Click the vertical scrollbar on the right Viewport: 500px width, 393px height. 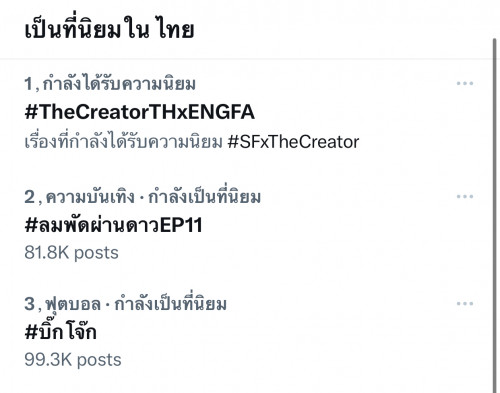click(x=495, y=213)
